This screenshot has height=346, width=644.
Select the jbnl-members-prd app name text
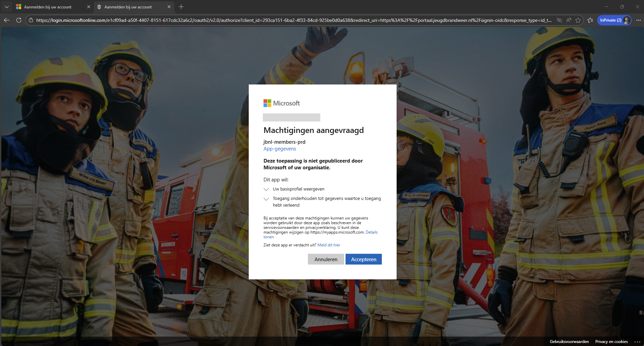[284, 142]
